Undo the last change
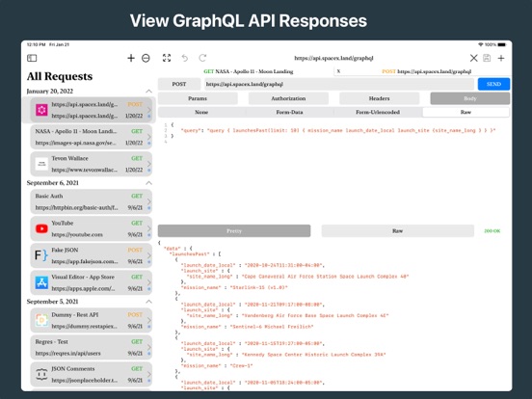This screenshot has height=399, width=532. (x=185, y=58)
